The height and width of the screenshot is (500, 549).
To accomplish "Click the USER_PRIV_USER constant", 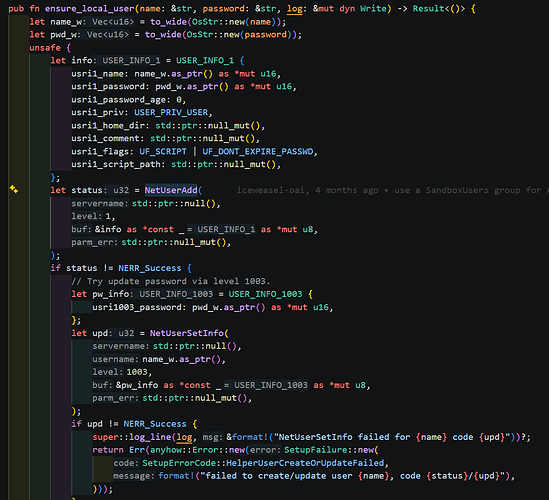I will pos(171,112).
